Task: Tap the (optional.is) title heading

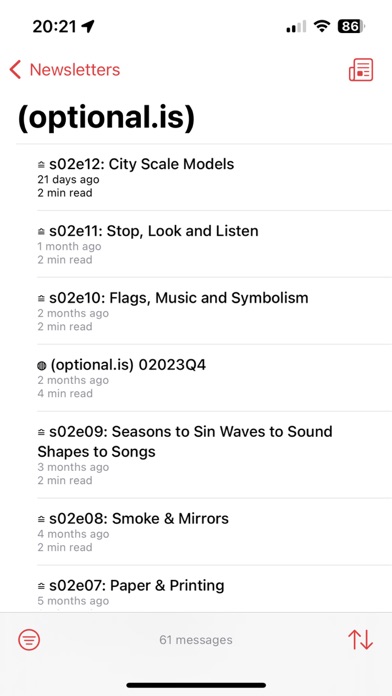Action: pyautogui.click(x=106, y=116)
